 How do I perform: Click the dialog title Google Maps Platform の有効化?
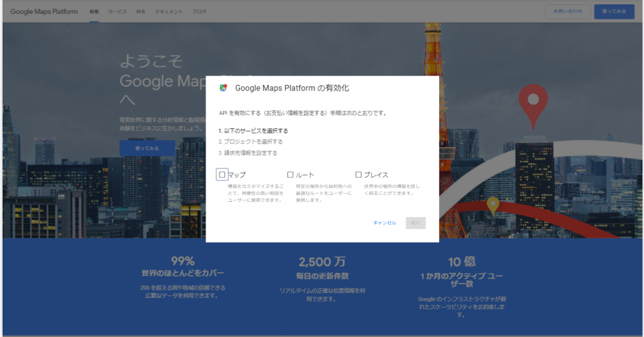point(292,88)
